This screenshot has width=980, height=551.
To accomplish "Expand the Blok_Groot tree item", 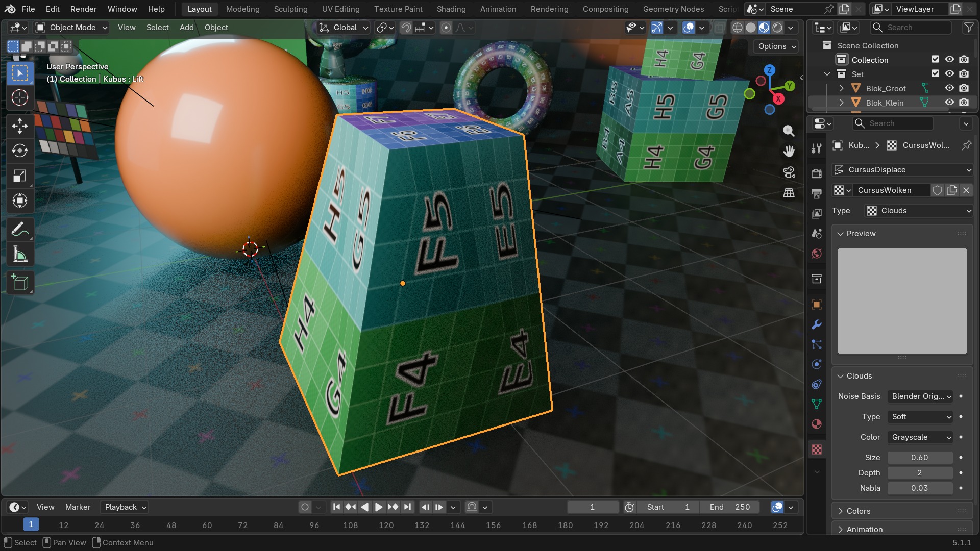I will [x=842, y=88].
